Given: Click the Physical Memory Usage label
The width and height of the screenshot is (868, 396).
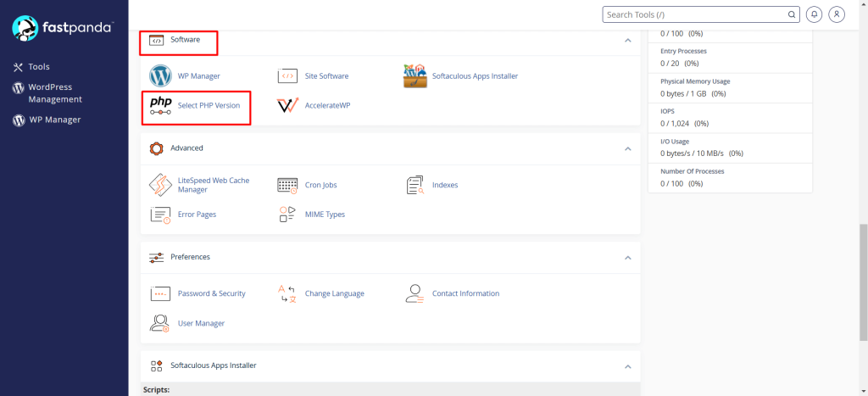Looking at the screenshot, I should coord(695,81).
